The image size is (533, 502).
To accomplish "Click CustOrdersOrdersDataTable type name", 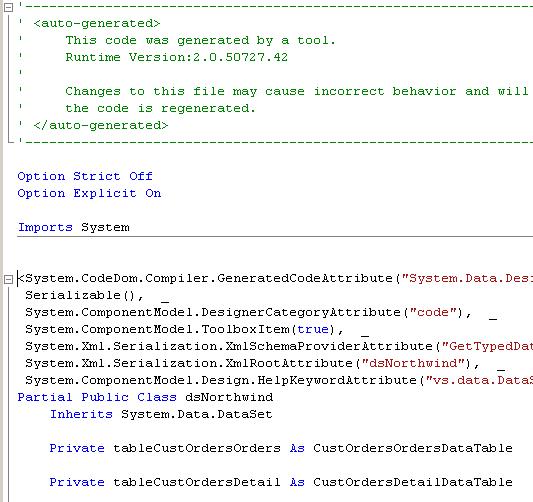I will pyautogui.click(x=413, y=448).
